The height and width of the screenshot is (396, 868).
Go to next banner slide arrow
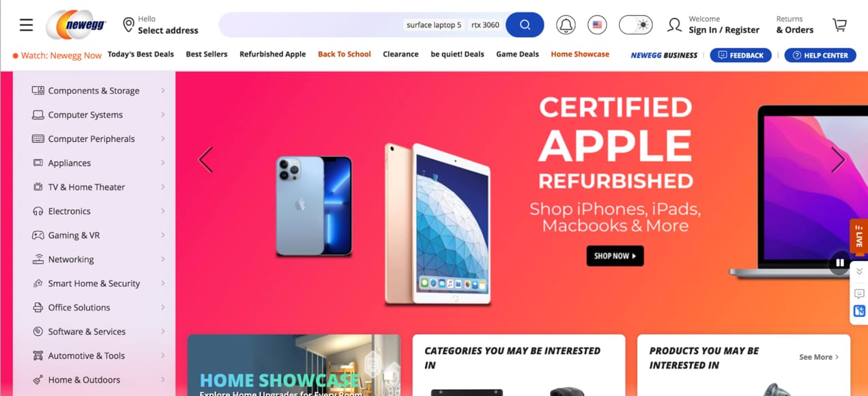[838, 160]
